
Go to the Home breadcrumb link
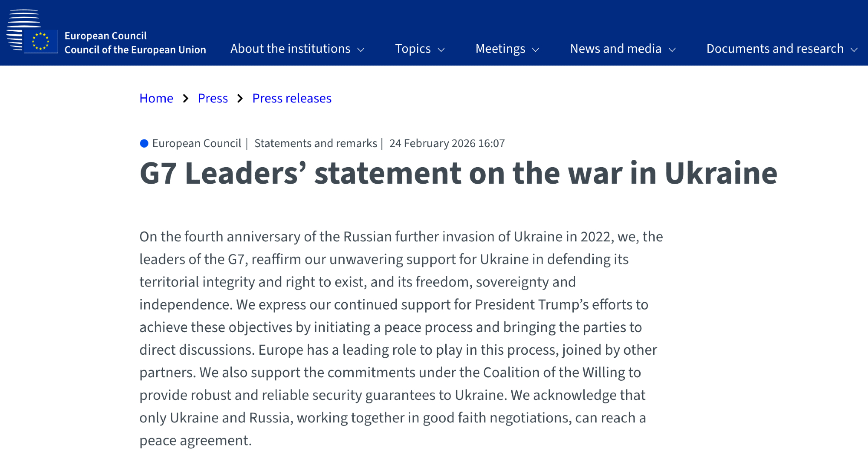click(156, 99)
